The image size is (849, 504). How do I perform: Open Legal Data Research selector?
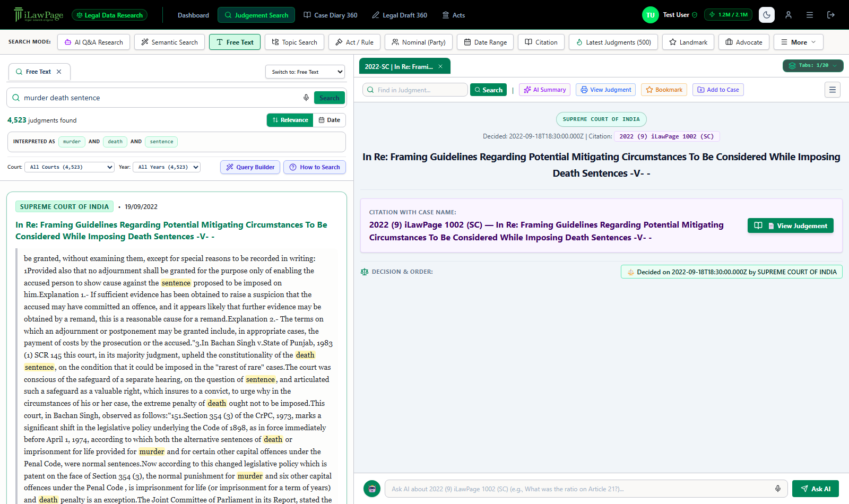click(x=110, y=15)
